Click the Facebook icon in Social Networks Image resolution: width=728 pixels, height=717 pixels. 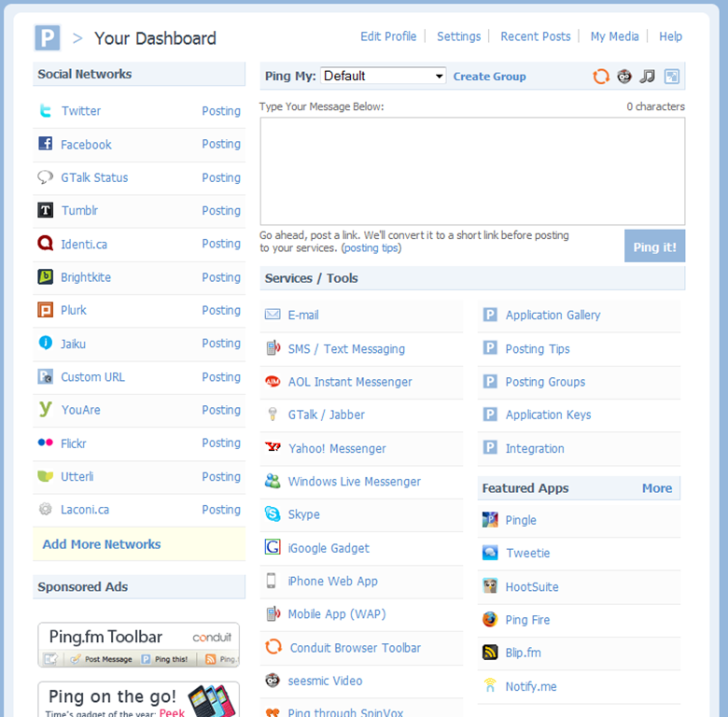click(45, 144)
